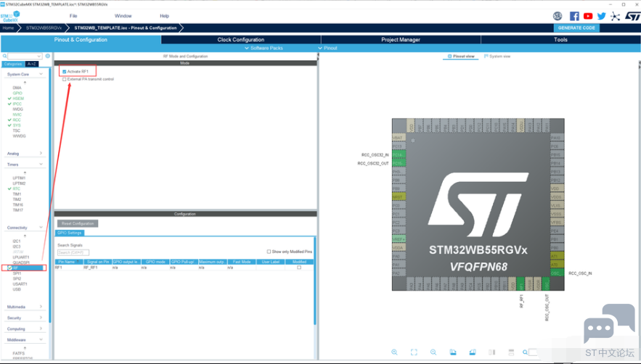Select RF in Connectivity list
The width and height of the screenshot is (641, 364).
(x=24, y=268)
